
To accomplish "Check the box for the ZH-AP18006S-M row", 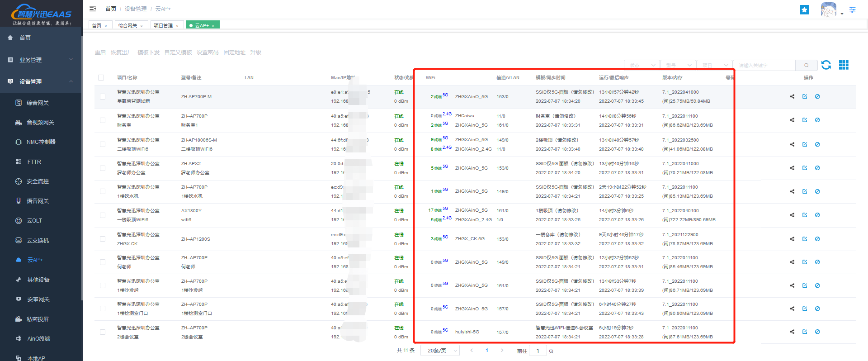I will (103, 144).
